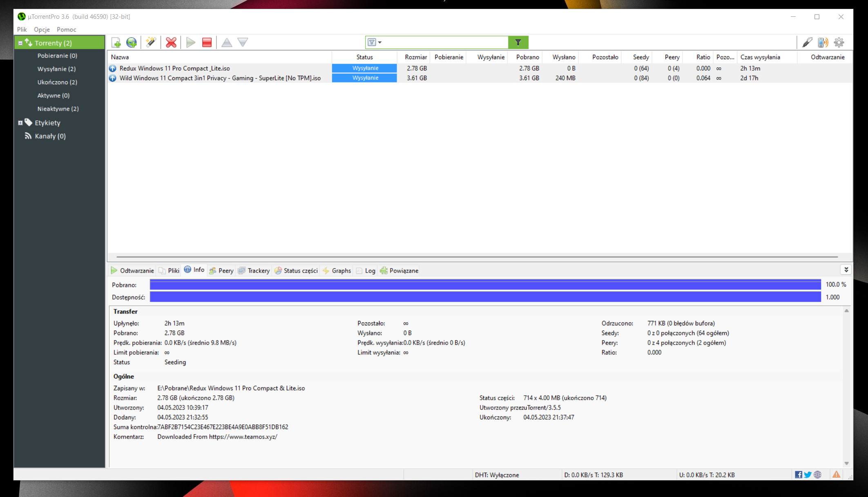Click info panel scrollbar down arrow
This screenshot has width=868, height=497.
click(x=847, y=463)
